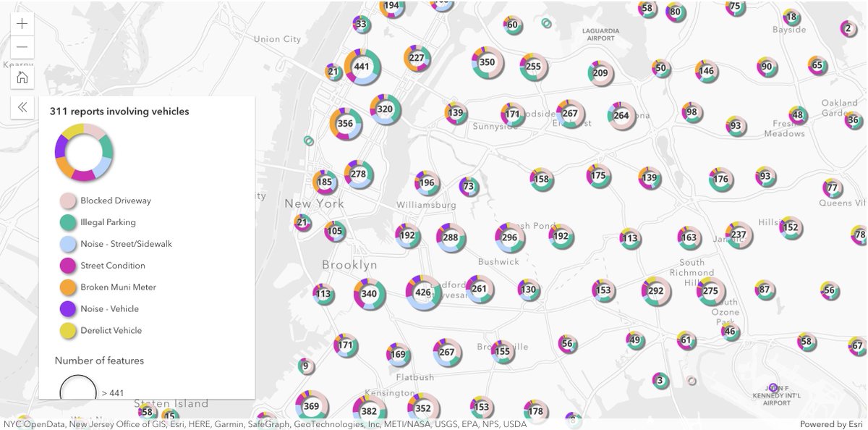Image resolution: width=868 pixels, height=430 pixels.
Task: Open the 288 reports cluster
Action: pyautogui.click(x=451, y=237)
